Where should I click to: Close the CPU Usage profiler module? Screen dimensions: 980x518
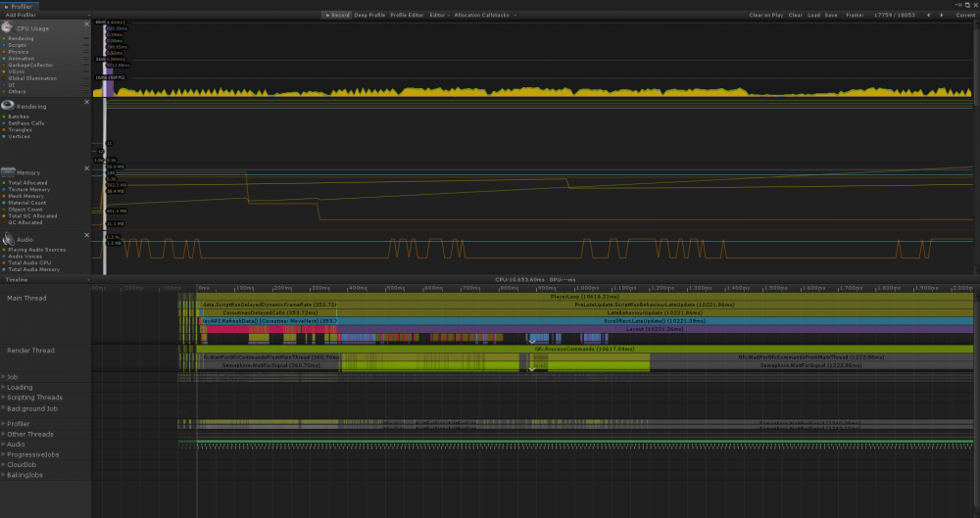(x=87, y=25)
